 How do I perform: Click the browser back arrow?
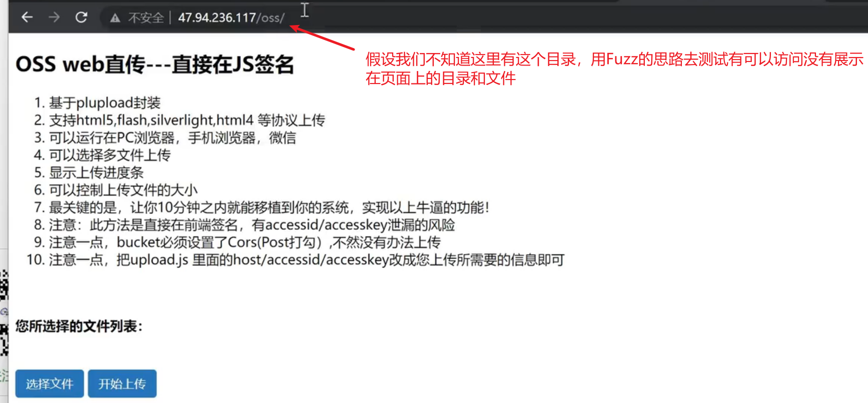click(x=27, y=17)
